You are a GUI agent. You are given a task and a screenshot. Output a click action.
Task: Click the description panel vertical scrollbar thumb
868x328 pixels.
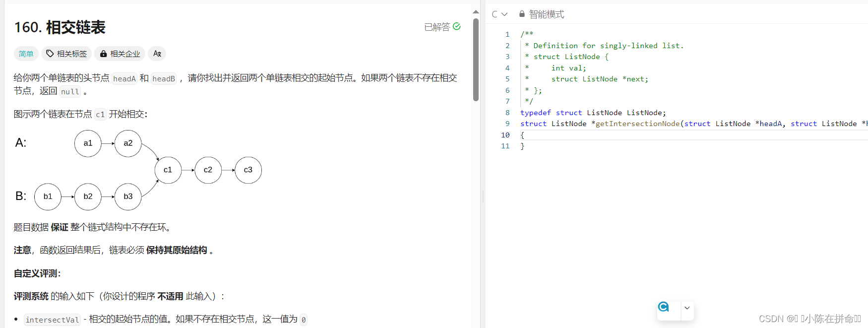coord(476,60)
